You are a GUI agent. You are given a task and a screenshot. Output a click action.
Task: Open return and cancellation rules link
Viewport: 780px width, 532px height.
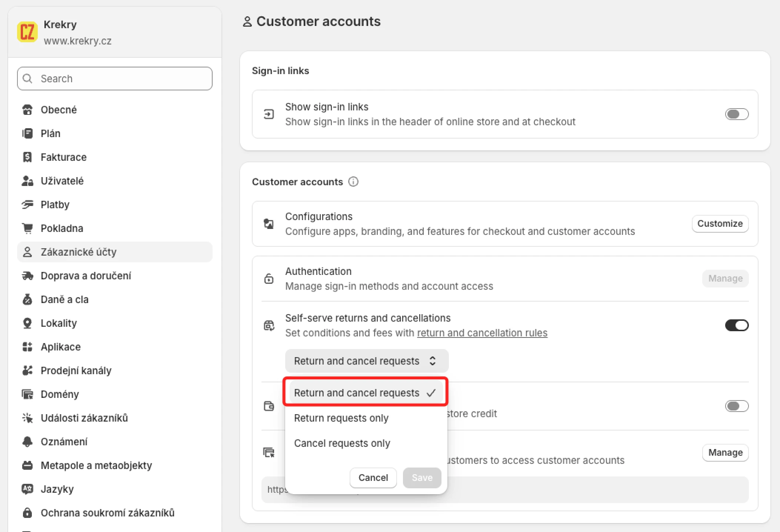[x=482, y=333]
